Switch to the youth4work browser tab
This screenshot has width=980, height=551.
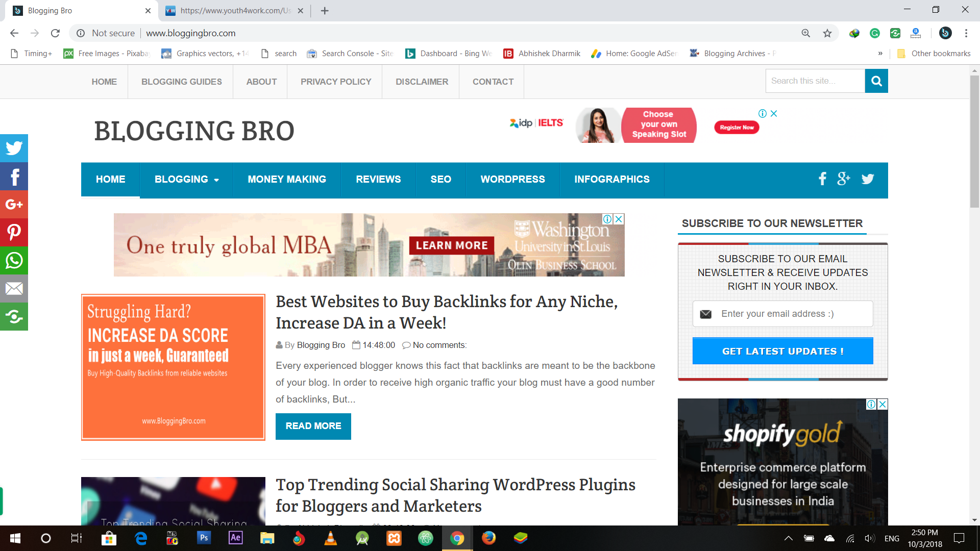pyautogui.click(x=235, y=11)
